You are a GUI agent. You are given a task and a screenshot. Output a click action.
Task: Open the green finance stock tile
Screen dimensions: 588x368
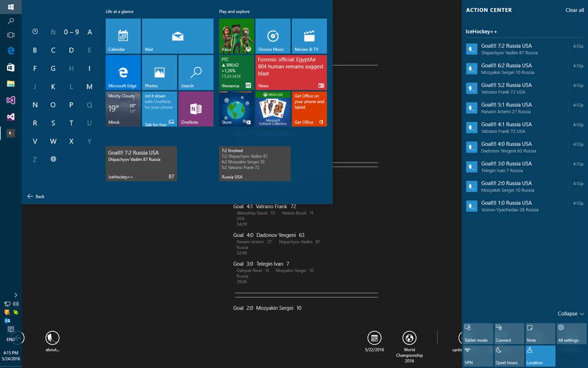[236, 73]
